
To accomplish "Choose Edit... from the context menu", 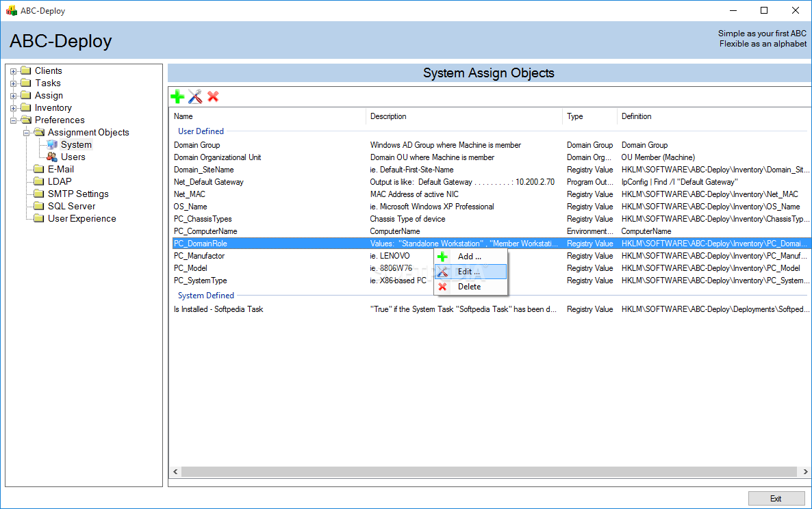I will (470, 272).
